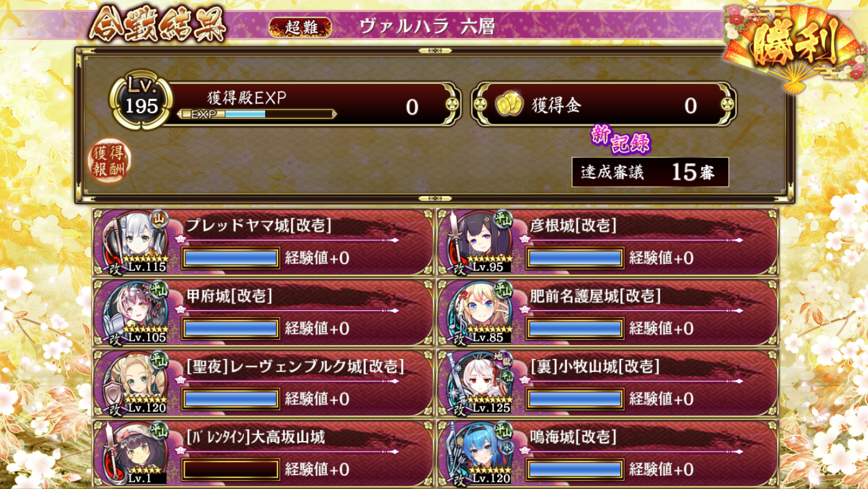The width and height of the screenshot is (868, 489).
Task: Select the プレッドヤマ城 character portrait
Action: (137, 243)
